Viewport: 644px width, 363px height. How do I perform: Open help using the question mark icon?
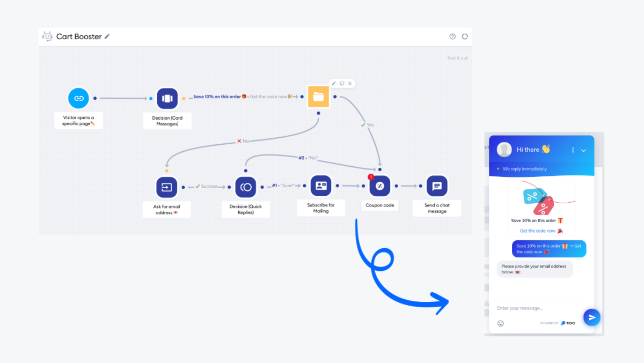pyautogui.click(x=452, y=36)
